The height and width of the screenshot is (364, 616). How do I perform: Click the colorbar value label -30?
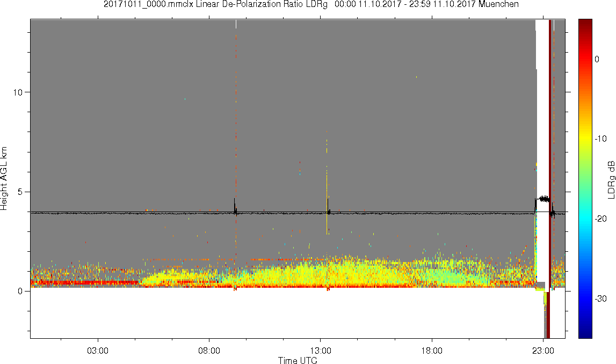click(x=600, y=299)
